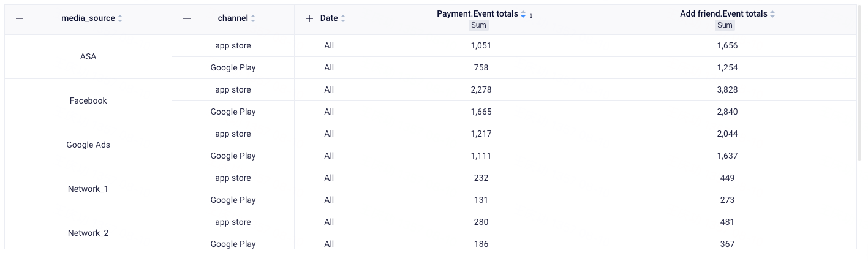Image resolution: width=868 pixels, height=261 pixels.
Task: Click app store channel in ASA group
Action: coord(233,46)
